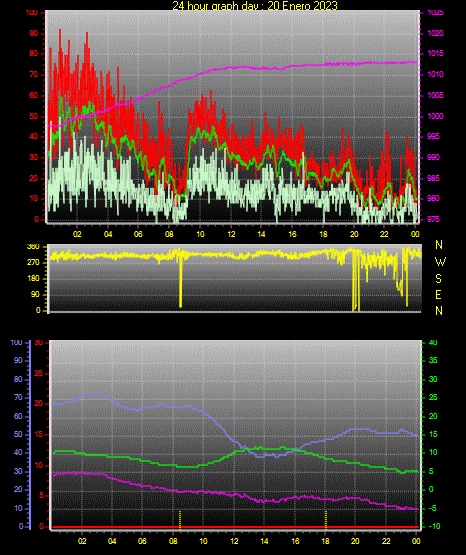Click the '24 hour graph day' title
Image resolution: width=466 pixels, height=555 pixels.
[255, 5]
